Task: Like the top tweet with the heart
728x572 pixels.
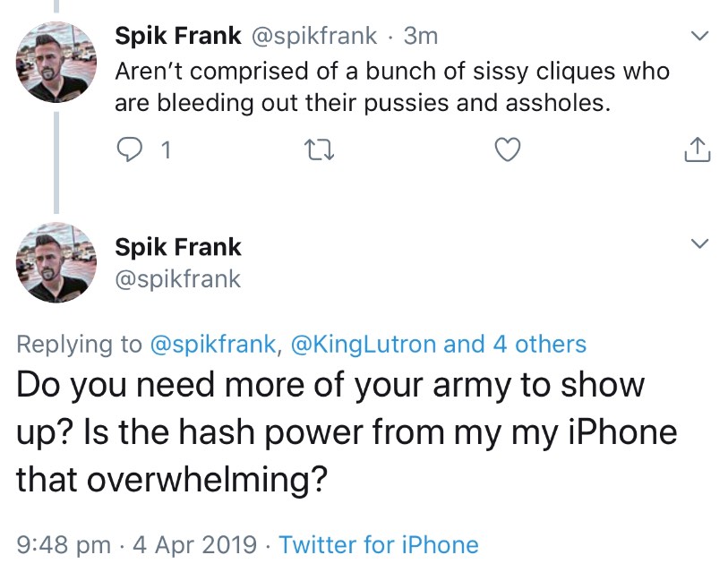Action: [x=509, y=151]
